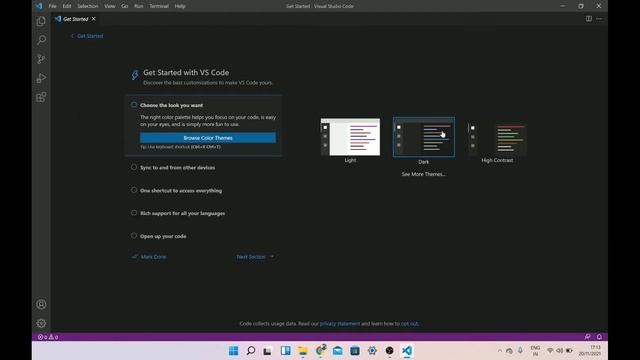Choose the Light theme preview
This screenshot has width=640, height=360.
click(x=350, y=137)
